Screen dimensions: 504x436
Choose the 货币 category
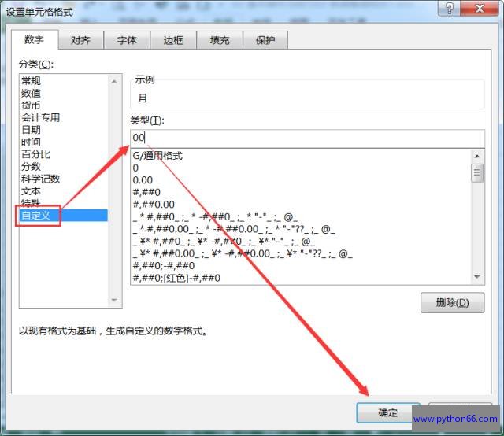point(31,105)
